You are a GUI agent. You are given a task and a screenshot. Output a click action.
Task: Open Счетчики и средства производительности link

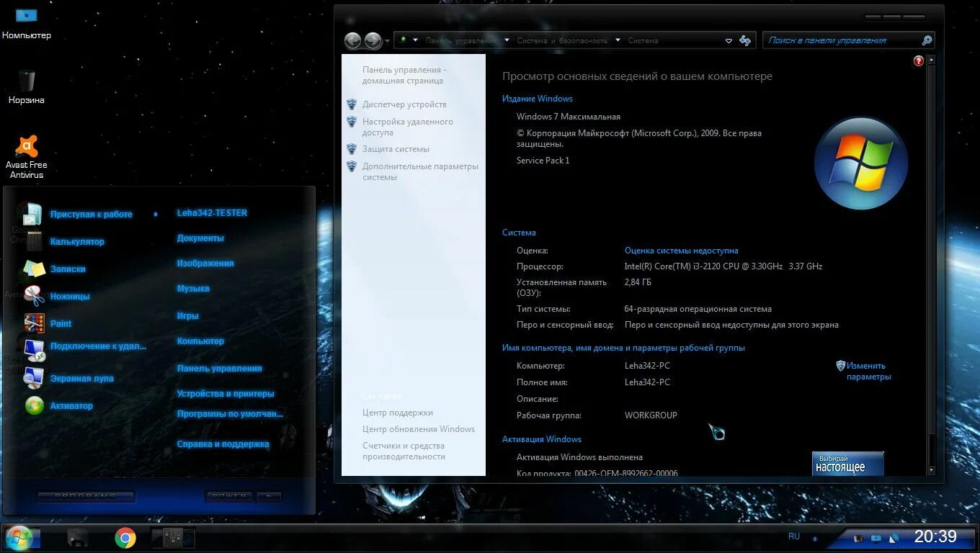(404, 451)
